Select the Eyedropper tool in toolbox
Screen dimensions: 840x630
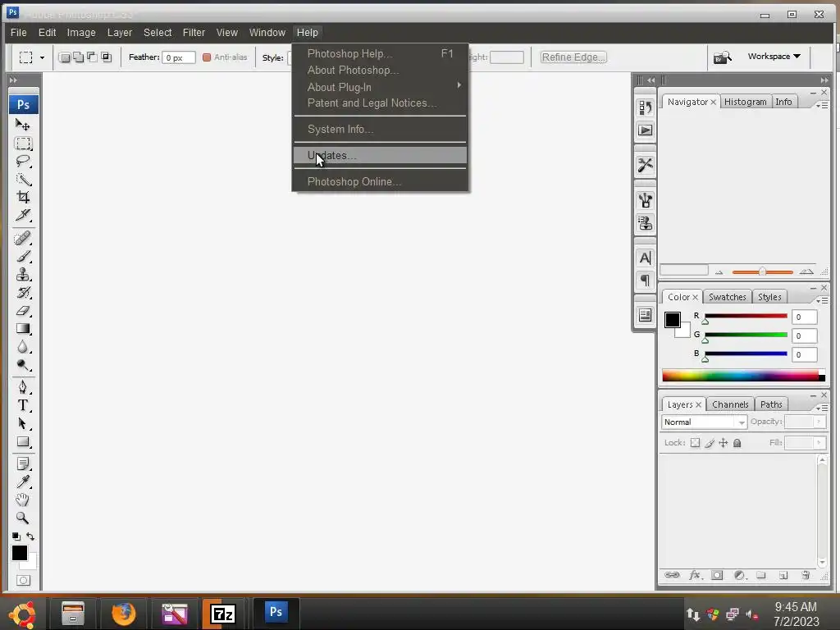click(x=23, y=482)
